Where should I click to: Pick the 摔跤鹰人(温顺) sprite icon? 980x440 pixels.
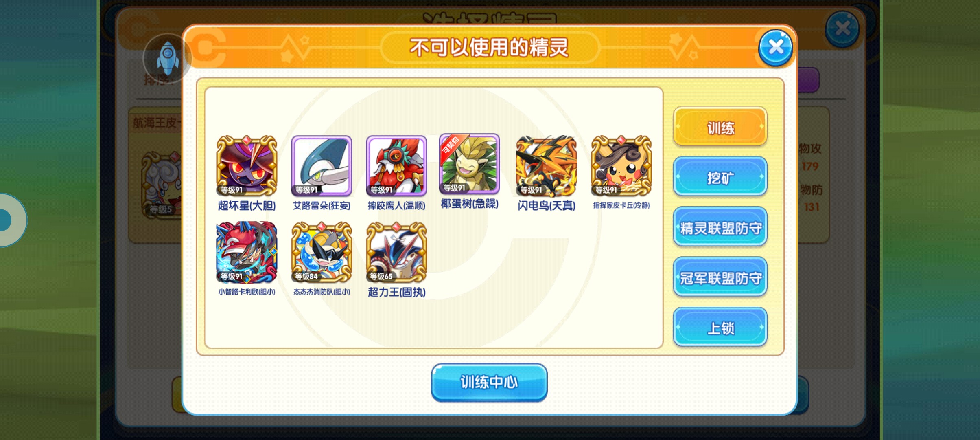click(x=396, y=166)
